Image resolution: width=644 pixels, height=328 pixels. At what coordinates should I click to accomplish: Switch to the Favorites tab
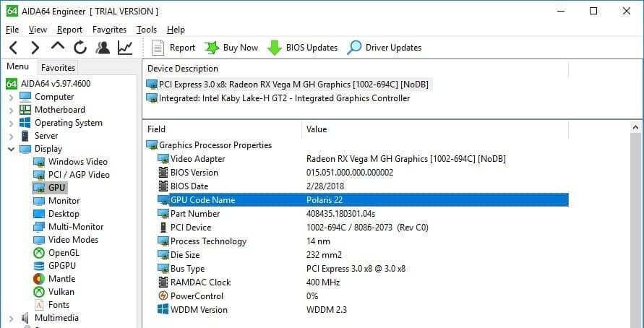click(x=59, y=67)
